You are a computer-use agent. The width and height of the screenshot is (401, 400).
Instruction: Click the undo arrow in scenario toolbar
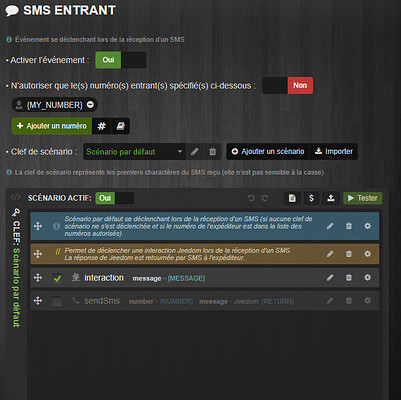(251, 198)
